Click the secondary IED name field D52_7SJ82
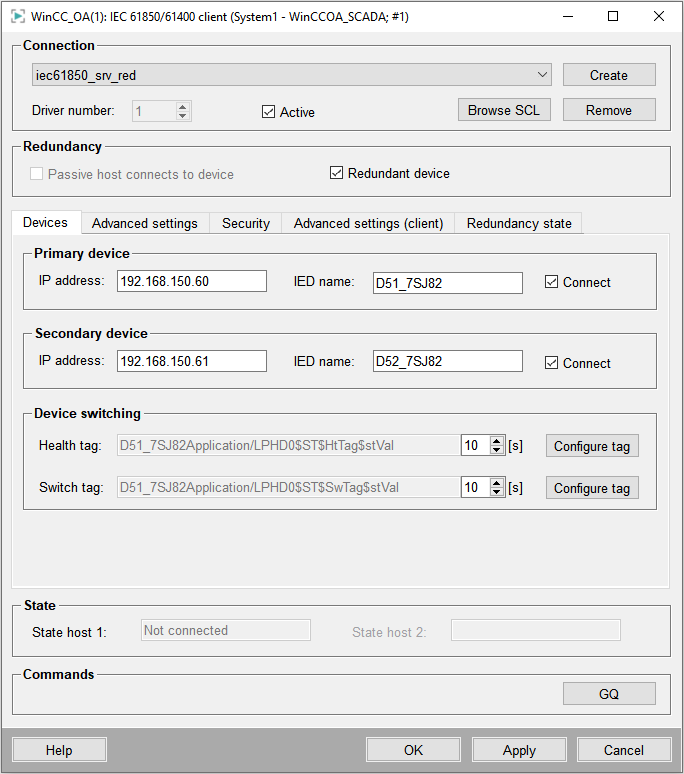Screen dimensions: 684x774 (448, 361)
